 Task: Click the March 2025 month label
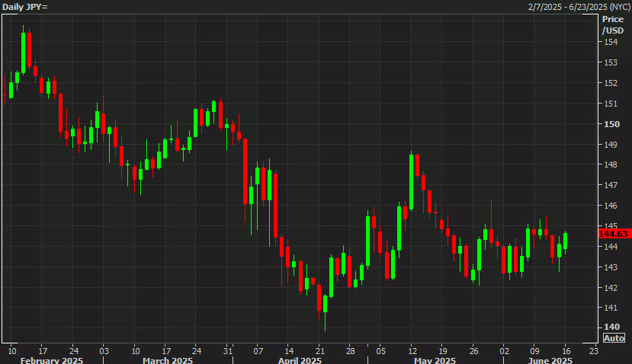tap(167, 360)
